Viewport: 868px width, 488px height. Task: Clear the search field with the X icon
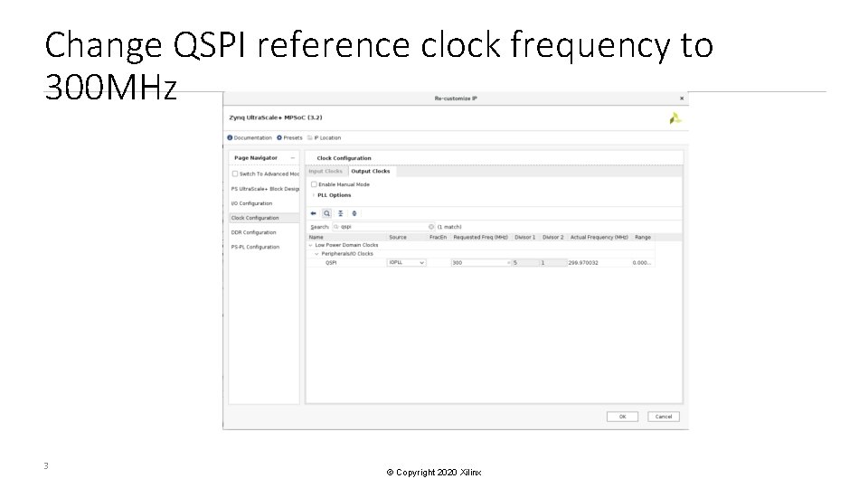coord(431,227)
